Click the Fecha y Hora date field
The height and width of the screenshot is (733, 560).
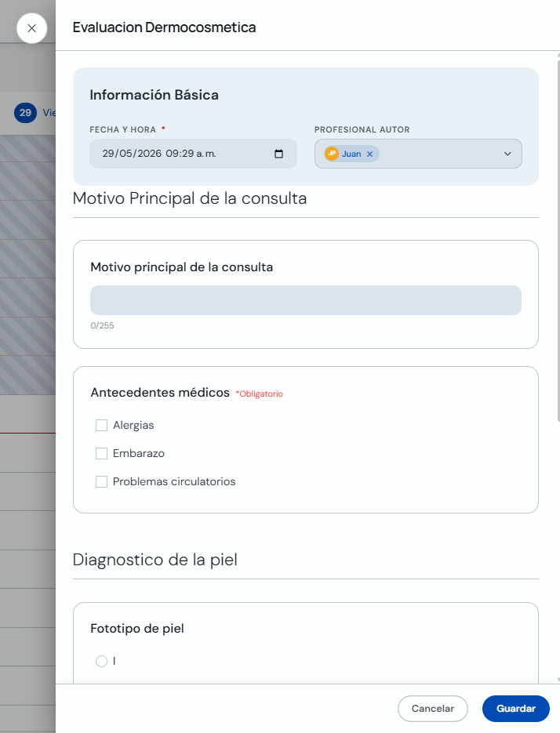(x=193, y=154)
